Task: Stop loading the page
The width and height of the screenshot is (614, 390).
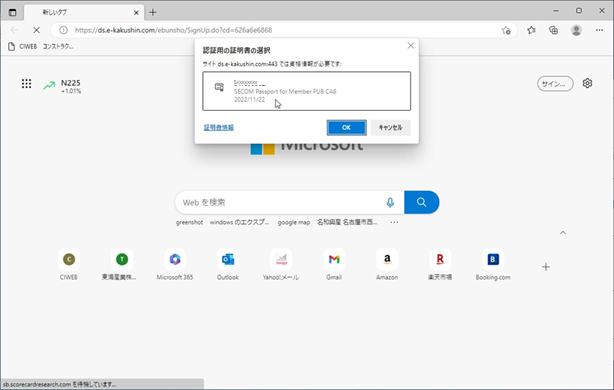Action: pyautogui.click(x=36, y=30)
